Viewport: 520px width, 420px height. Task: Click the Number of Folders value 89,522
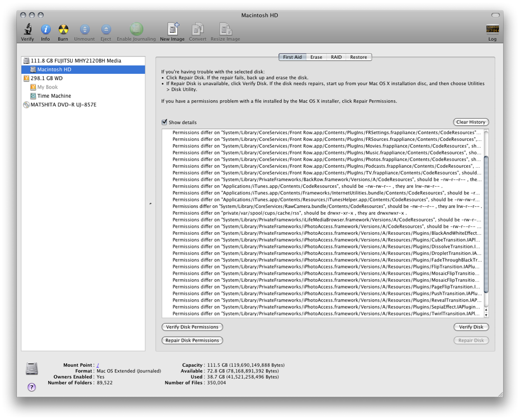(x=105, y=383)
